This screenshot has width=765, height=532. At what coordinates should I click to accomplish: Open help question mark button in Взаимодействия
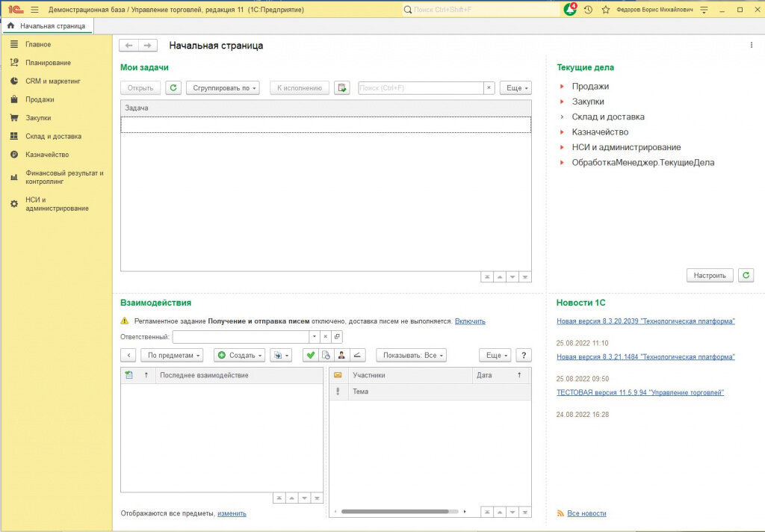point(524,356)
